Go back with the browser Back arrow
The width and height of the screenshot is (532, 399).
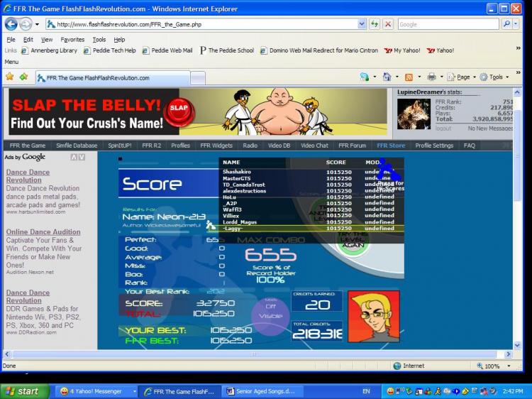(11, 24)
